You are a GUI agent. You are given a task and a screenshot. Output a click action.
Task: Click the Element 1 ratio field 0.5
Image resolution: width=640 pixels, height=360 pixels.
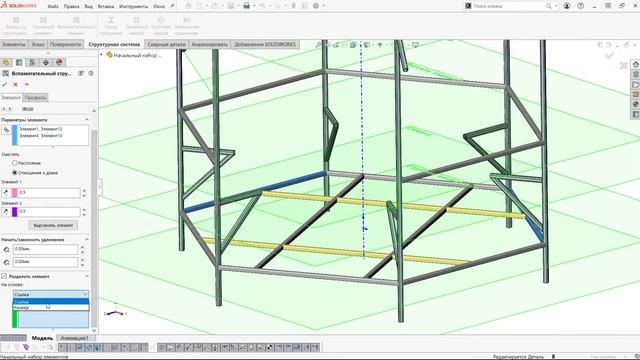(x=49, y=192)
